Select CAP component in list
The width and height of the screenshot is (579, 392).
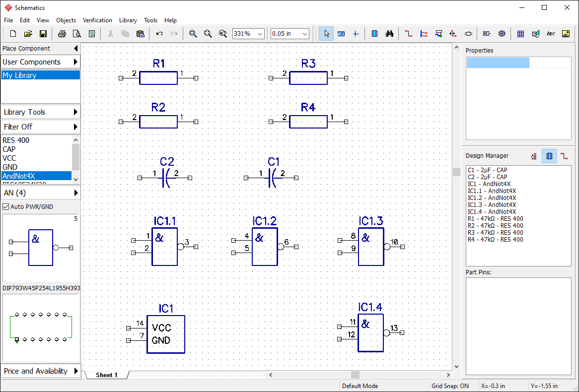point(36,149)
